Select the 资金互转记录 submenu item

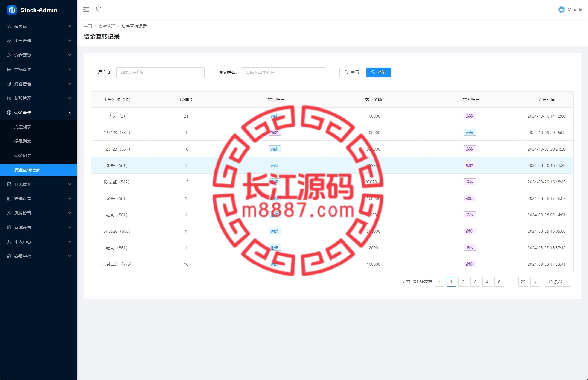point(38,170)
